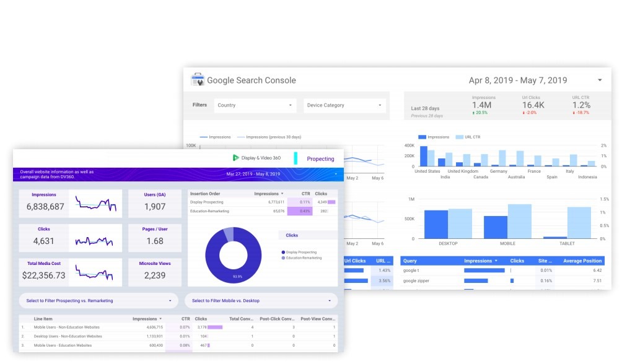Image resolution: width=622 pixels, height=364 pixels.
Task: Select the Url Clicks column header
Action: click(355, 261)
